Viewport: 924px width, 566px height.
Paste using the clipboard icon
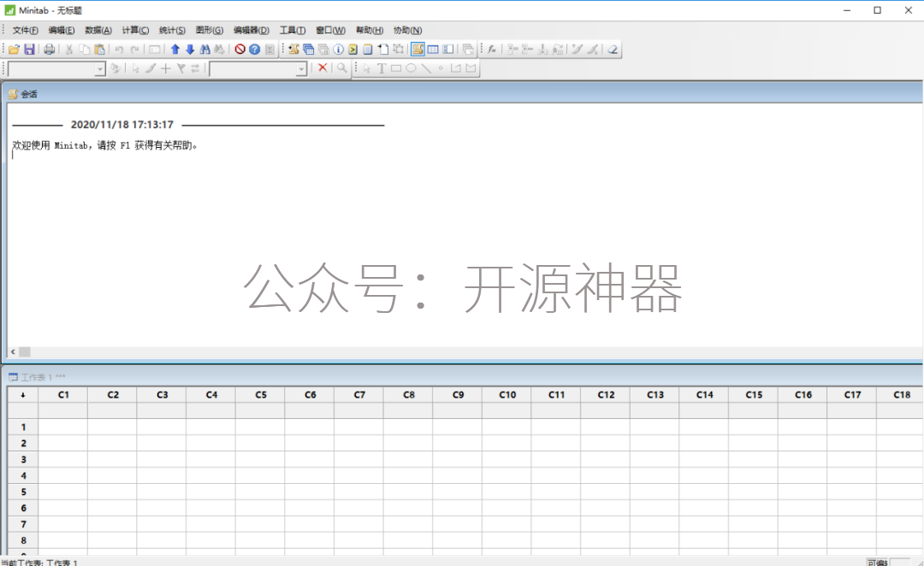99,50
